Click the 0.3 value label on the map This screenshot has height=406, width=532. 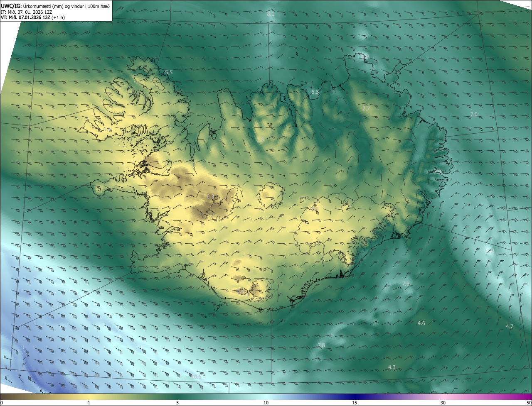tap(210, 196)
